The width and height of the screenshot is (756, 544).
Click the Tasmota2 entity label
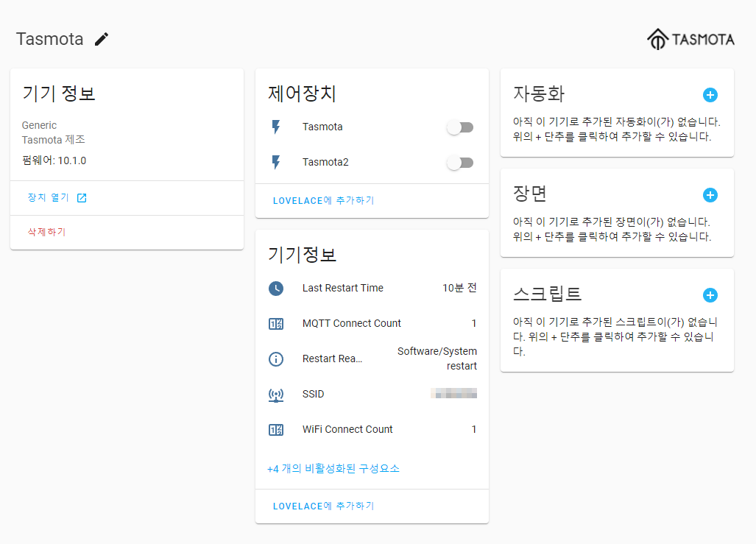click(325, 163)
